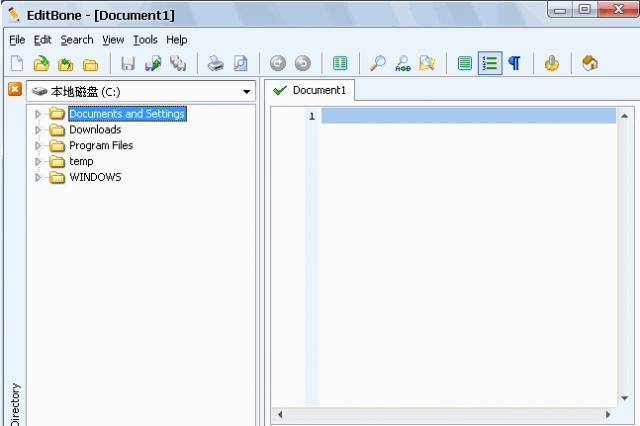Screen dimensions: 640x426
Task: Minimize the EditBone window
Action: tap(560, 9)
